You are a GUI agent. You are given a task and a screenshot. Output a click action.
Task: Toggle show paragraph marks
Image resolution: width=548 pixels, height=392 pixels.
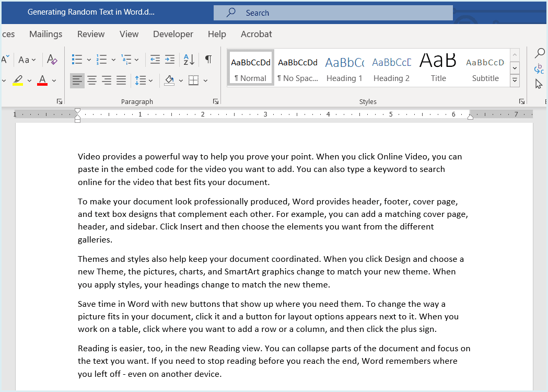tap(208, 60)
